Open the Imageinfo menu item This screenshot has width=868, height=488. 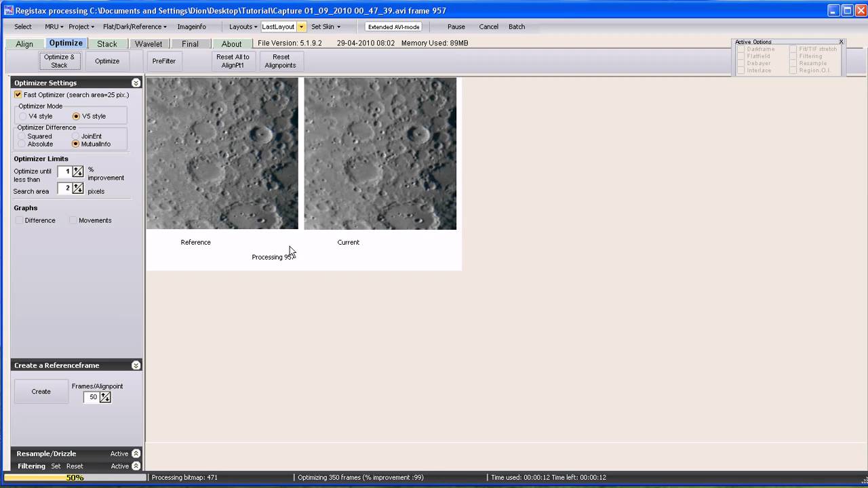192,26
